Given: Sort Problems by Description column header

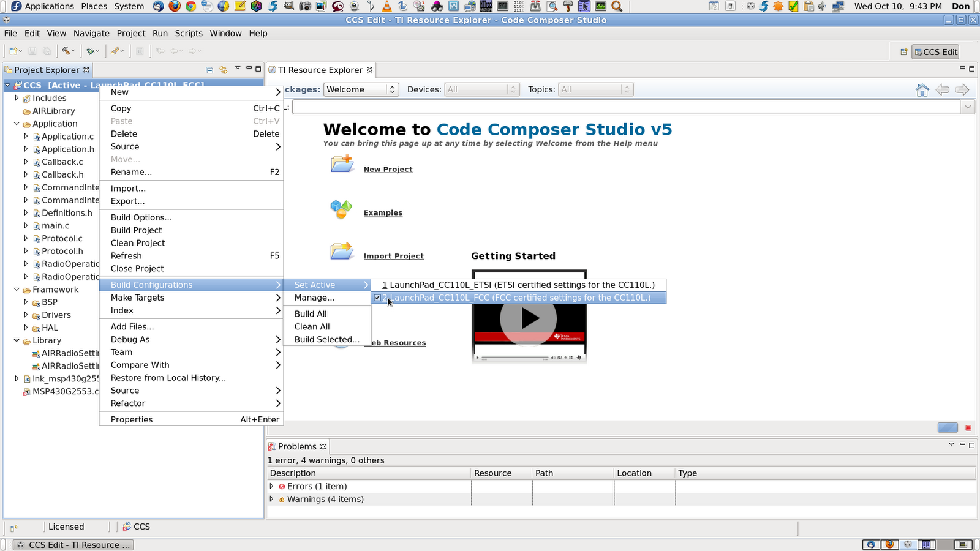Looking at the screenshot, I should tap(369, 473).
